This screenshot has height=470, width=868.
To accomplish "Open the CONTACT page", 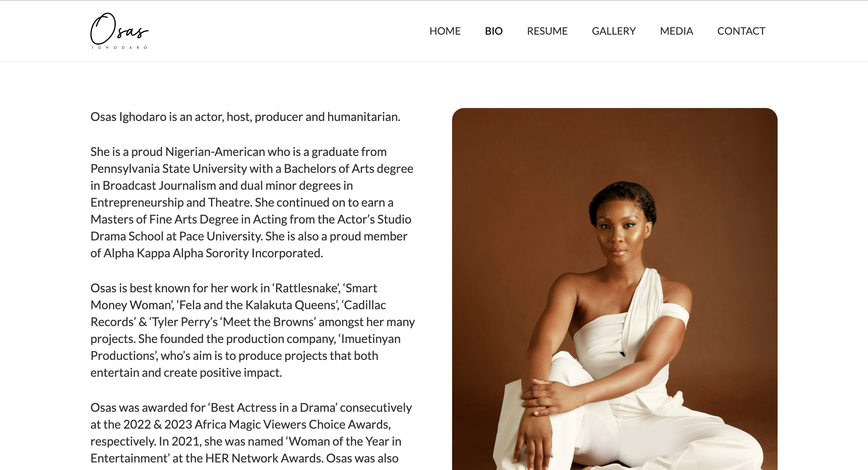I will [x=741, y=31].
